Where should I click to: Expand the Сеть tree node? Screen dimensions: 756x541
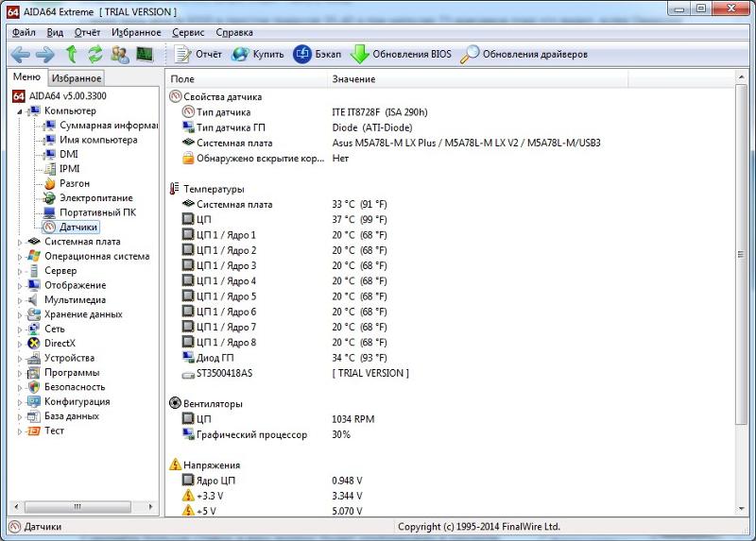tap(20, 330)
